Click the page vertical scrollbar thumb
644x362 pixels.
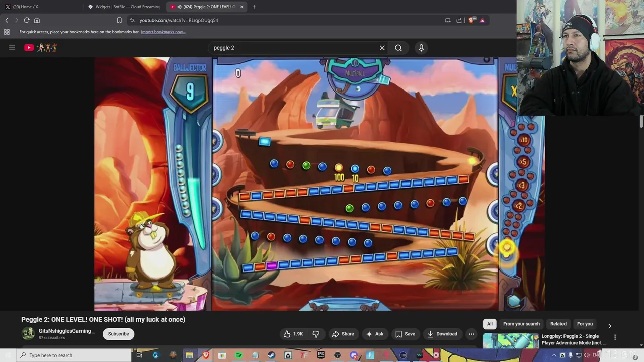(641, 121)
